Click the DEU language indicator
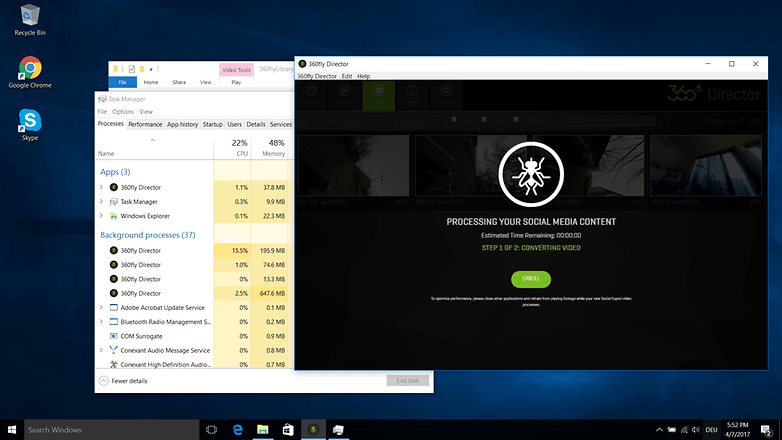 click(712, 430)
